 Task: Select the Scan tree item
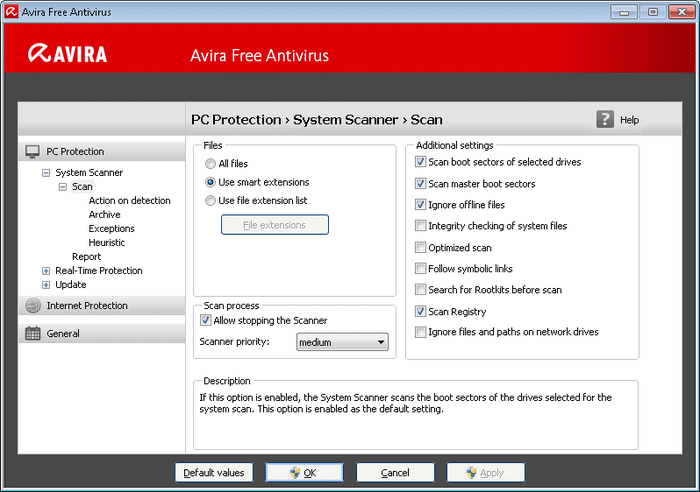pos(82,187)
